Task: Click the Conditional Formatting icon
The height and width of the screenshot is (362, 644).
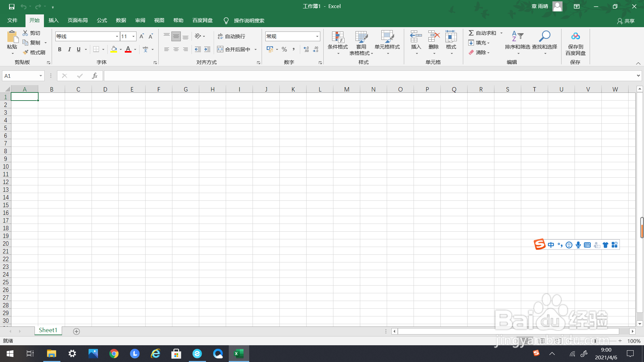Action: (x=338, y=38)
